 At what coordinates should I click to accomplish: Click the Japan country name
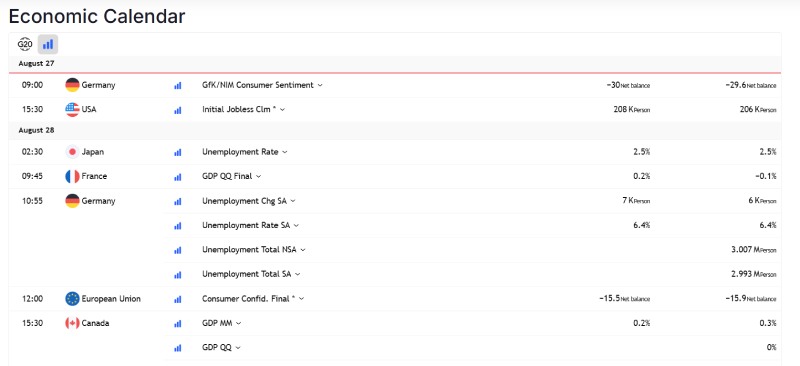[x=92, y=152]
